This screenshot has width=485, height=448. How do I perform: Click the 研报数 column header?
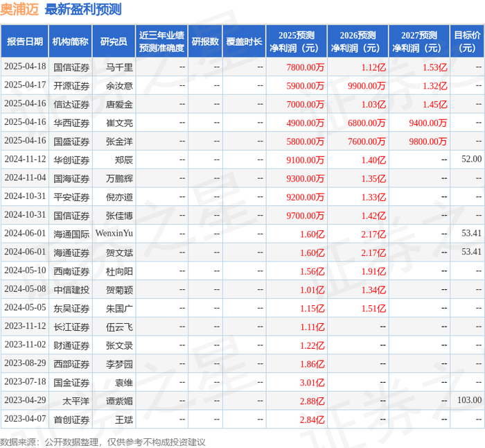205,41
